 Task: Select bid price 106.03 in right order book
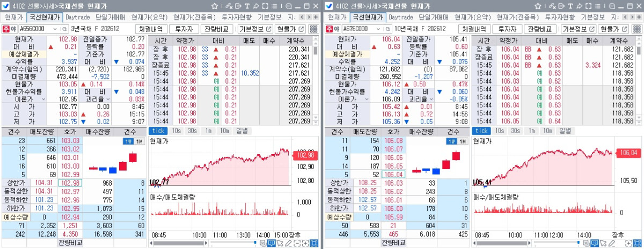click(393, 182)
